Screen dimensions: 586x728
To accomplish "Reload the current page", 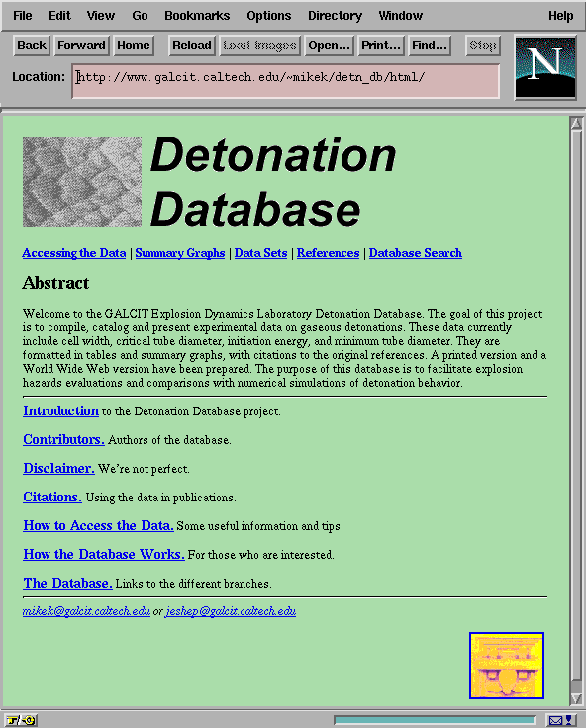I will (191, 45).
